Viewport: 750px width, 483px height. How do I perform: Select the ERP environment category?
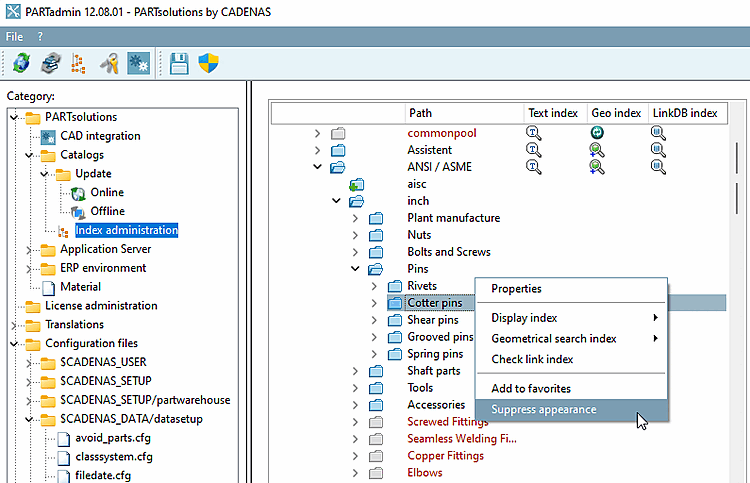103,268
